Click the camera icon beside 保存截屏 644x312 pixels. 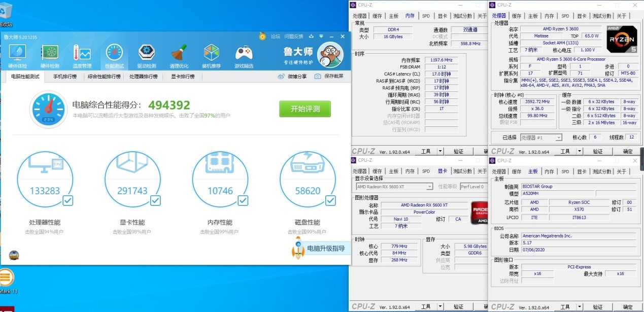coord(318,77)
